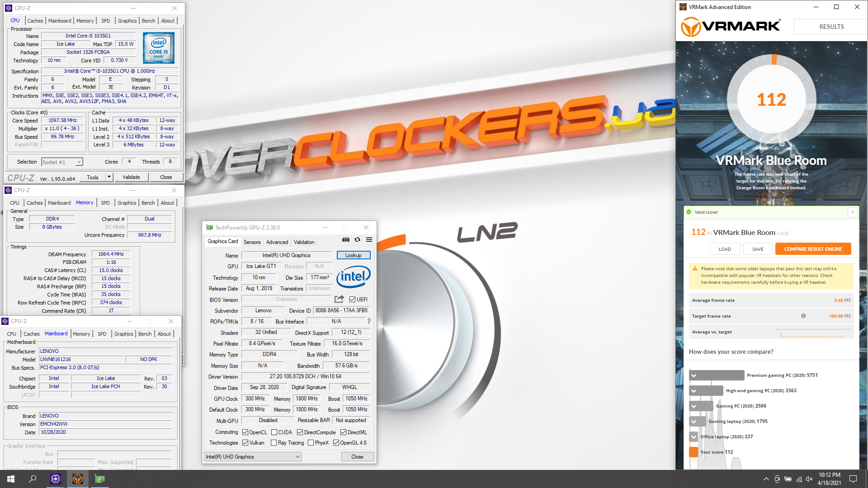Toggle the Ray Tracing checkbox

click(x=274, y=443)
